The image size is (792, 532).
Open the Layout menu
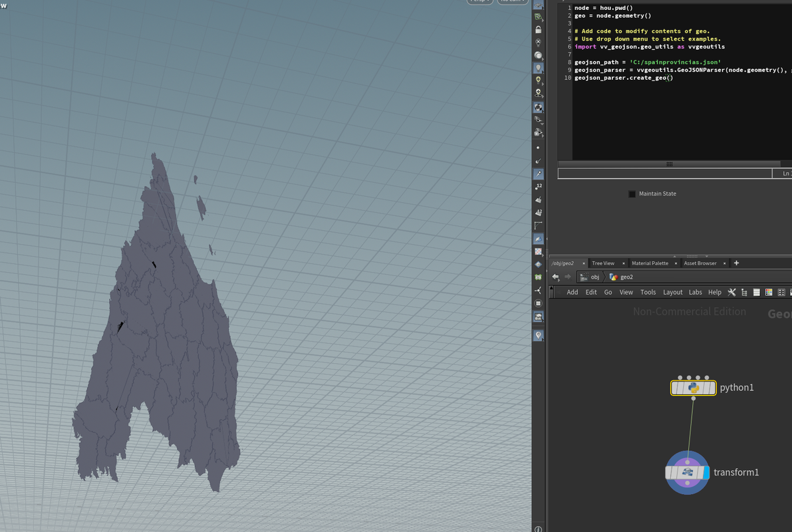click(x=673, y=293)
